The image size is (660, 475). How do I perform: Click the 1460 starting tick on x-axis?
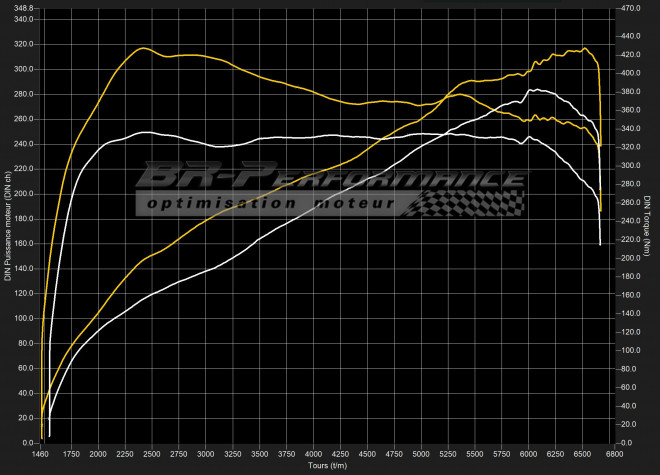click(41, 454)
